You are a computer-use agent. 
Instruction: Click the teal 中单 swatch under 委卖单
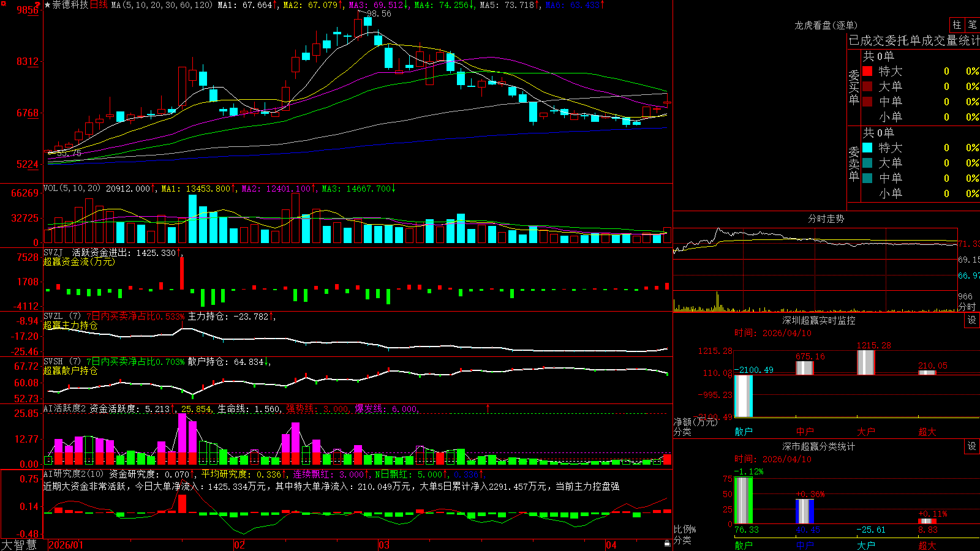pos(867,178)
